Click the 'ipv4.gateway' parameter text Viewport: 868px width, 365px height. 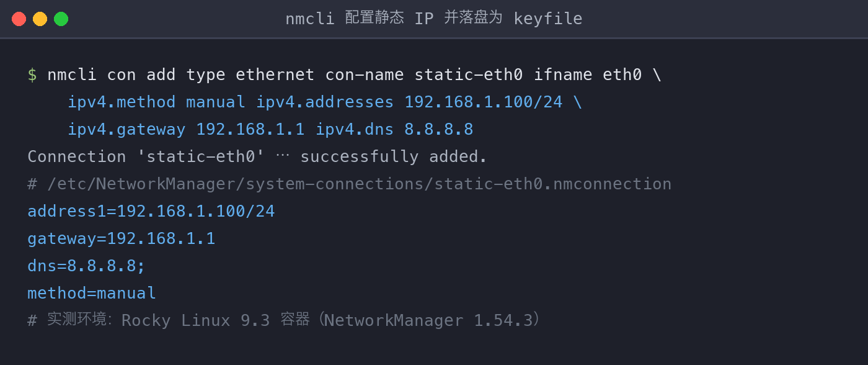pyautogui.click(x=126, y=130)
